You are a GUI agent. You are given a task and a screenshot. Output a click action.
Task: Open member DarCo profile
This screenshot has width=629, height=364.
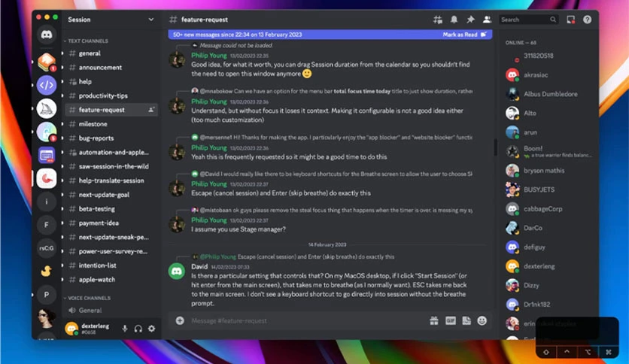tap(548, 228)
